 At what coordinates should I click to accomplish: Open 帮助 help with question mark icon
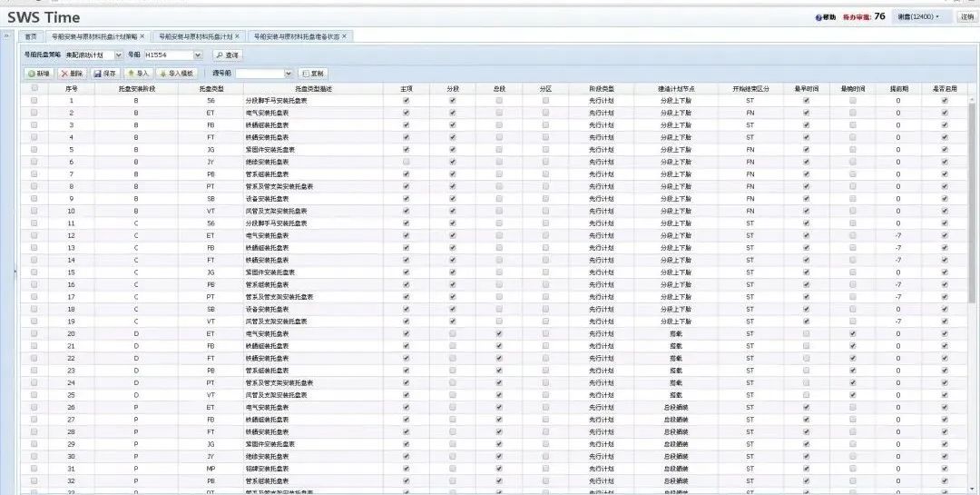point(826,17)
